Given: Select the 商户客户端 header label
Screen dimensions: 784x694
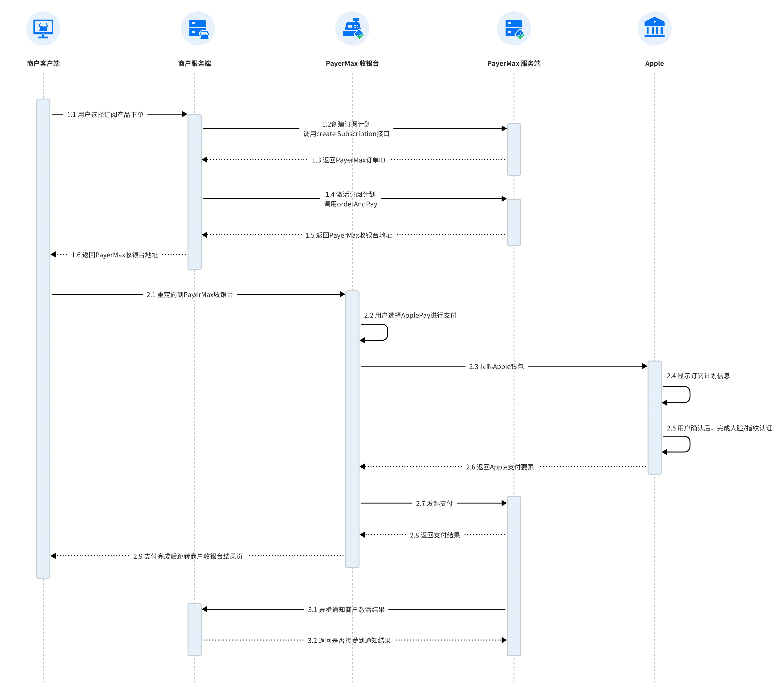Looking at the screenshot, I should click(43, 63).
